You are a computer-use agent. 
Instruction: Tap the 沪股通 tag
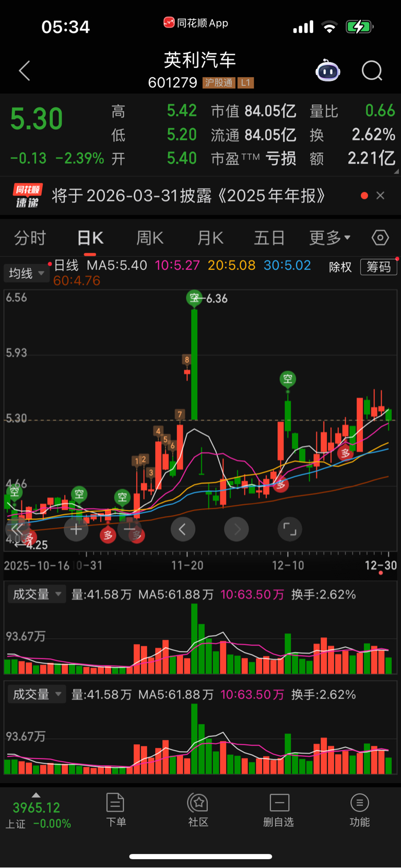(x=219, y=82)
